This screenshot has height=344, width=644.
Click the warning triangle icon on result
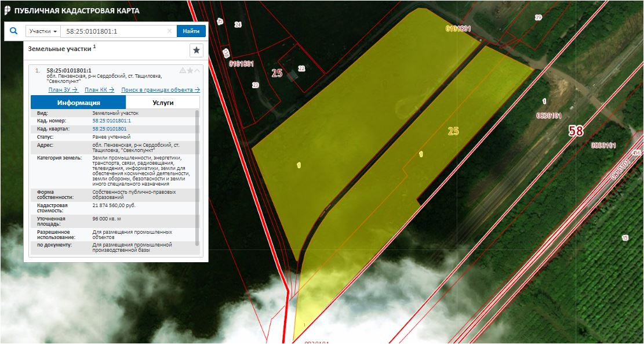pyautogui.click(x=183, y=70)
